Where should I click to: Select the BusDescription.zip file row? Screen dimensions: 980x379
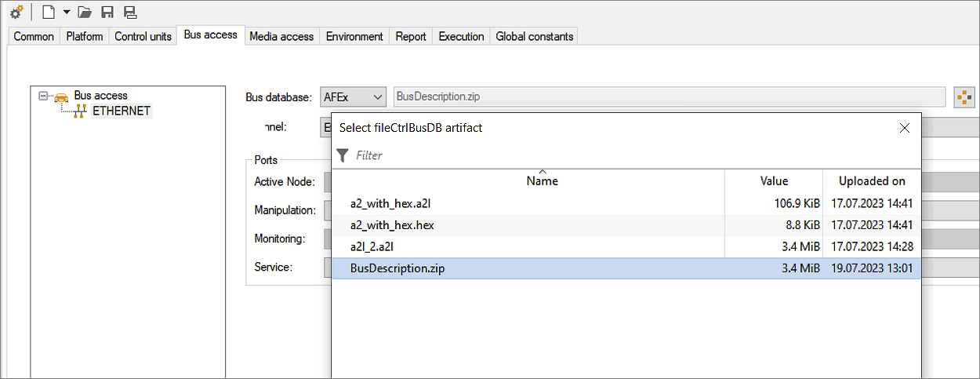tap(626, 268)
